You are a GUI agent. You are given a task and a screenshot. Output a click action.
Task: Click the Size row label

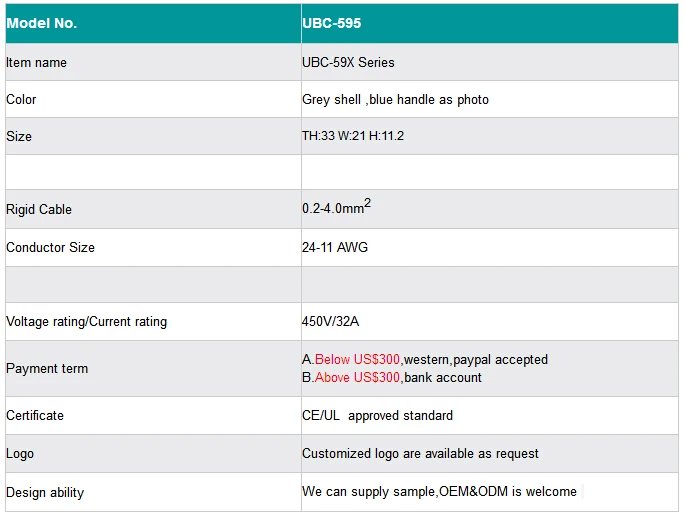(x=19, y=137)
